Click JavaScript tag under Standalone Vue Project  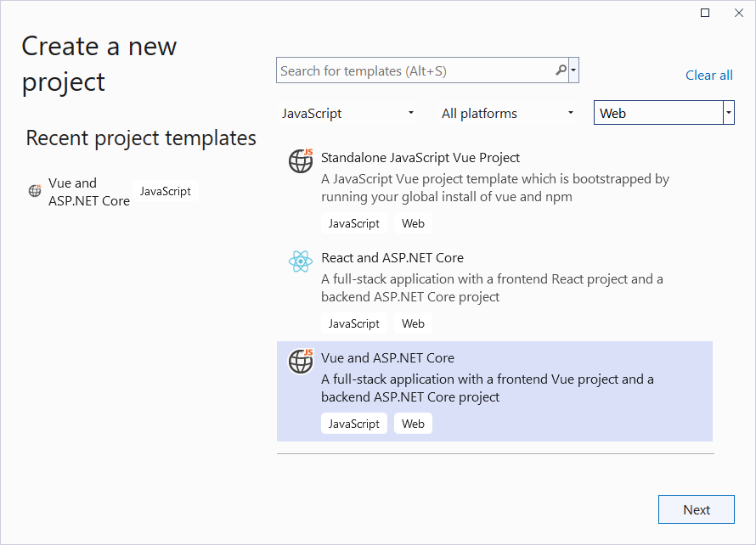coord(354,223)
